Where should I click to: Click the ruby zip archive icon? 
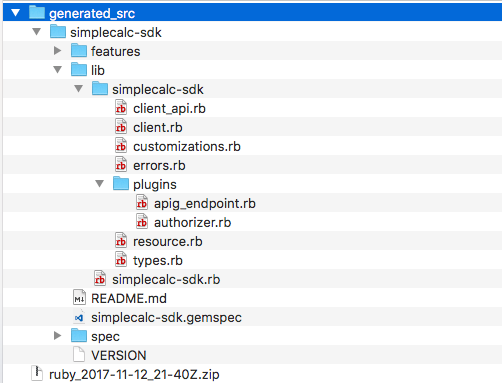click(37, 373)
